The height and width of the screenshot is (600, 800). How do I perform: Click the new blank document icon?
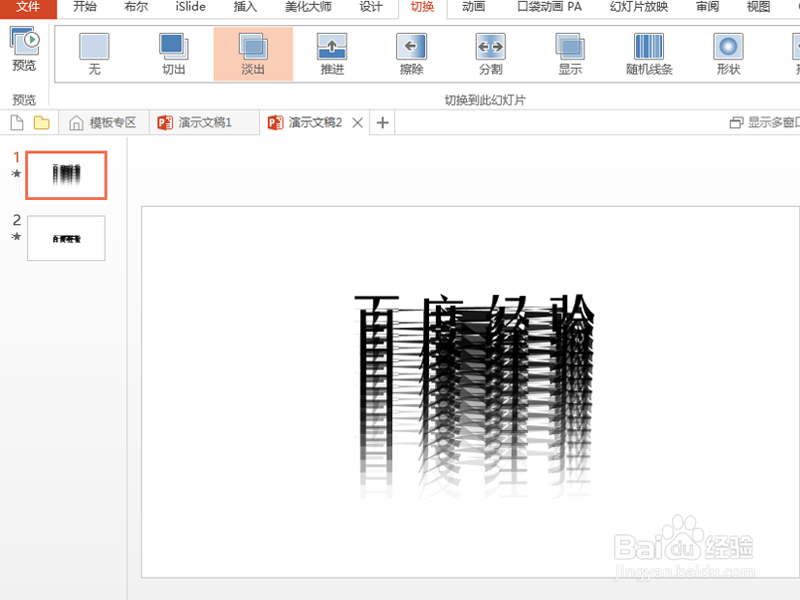point(17,123)
